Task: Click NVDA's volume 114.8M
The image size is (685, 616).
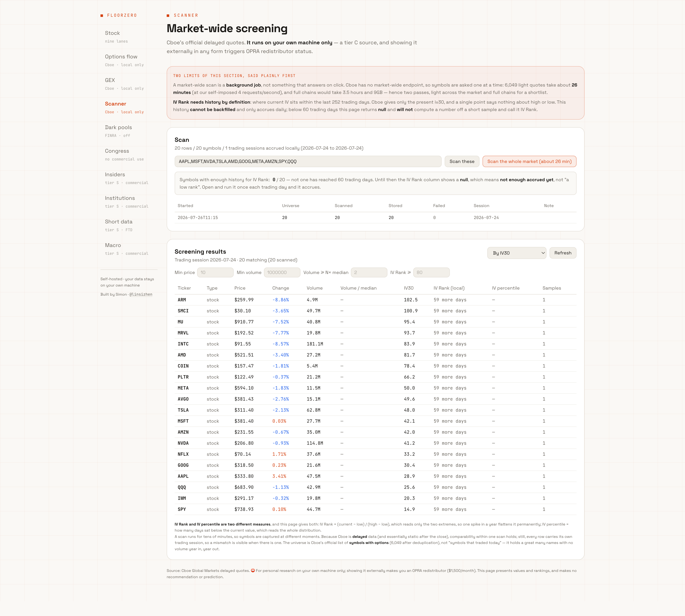Action: point(315,443)
